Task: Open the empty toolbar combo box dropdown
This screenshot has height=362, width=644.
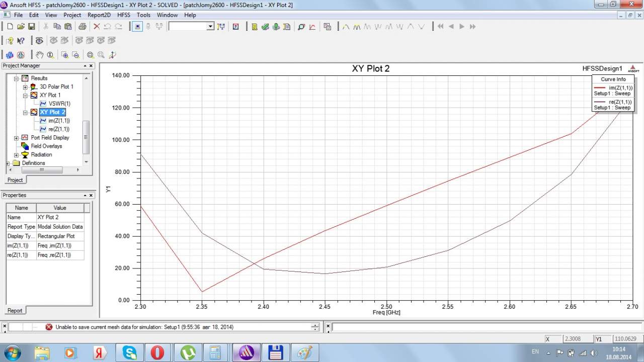Action: [x=210, y=27]
